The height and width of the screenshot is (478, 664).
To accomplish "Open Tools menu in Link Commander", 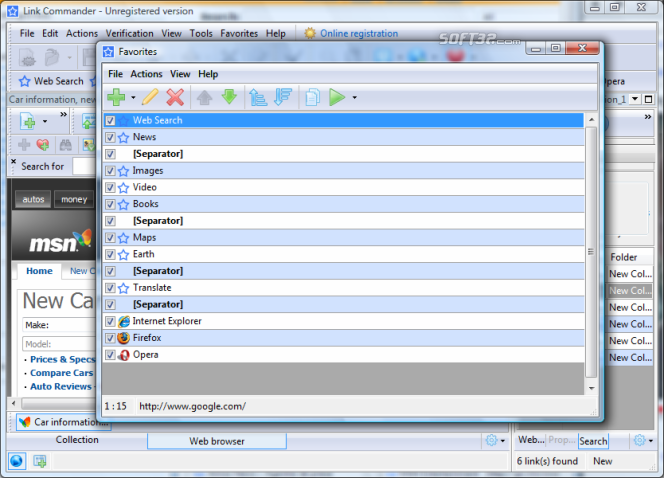I will tap(201, 33).
